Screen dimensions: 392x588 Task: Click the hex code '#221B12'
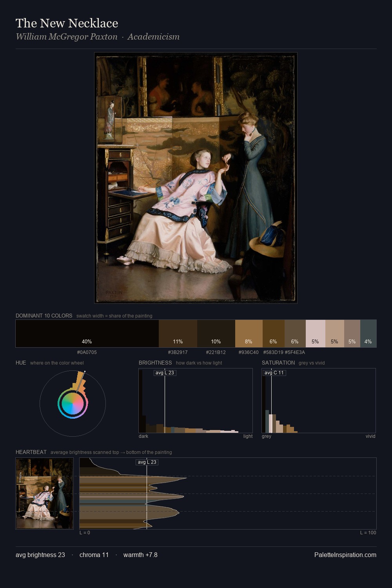(x=216, y=352)
